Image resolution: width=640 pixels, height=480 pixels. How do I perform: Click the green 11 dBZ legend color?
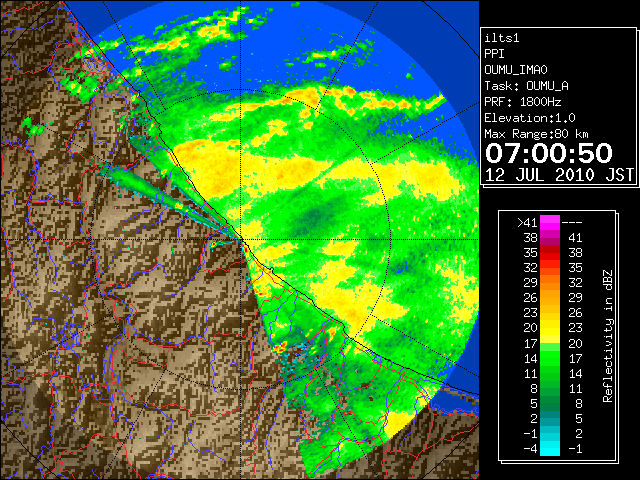click(550, 373)
